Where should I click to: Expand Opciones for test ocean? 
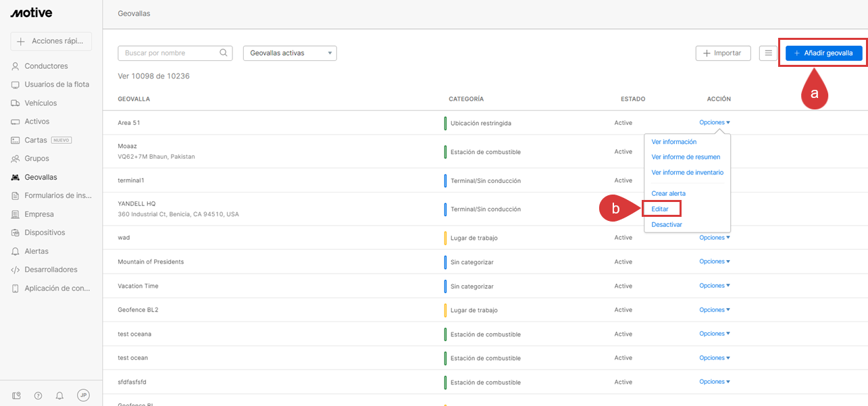coord(715,357)
